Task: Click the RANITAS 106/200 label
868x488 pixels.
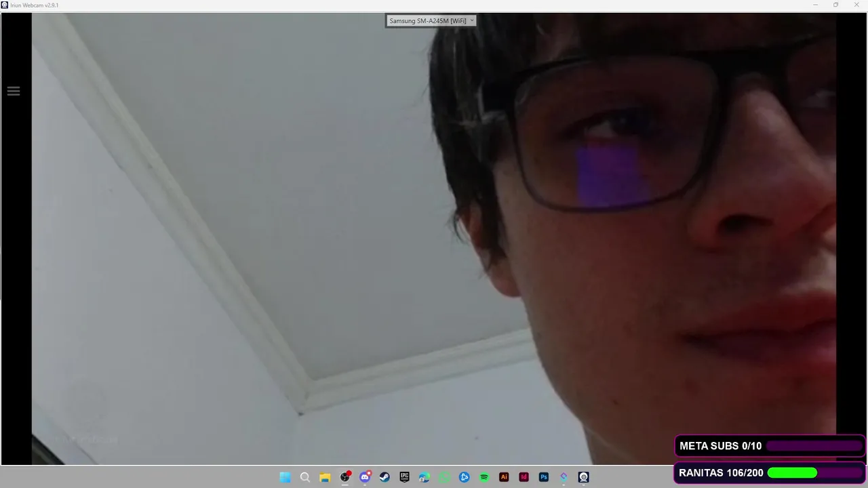Action: point(721,472)
